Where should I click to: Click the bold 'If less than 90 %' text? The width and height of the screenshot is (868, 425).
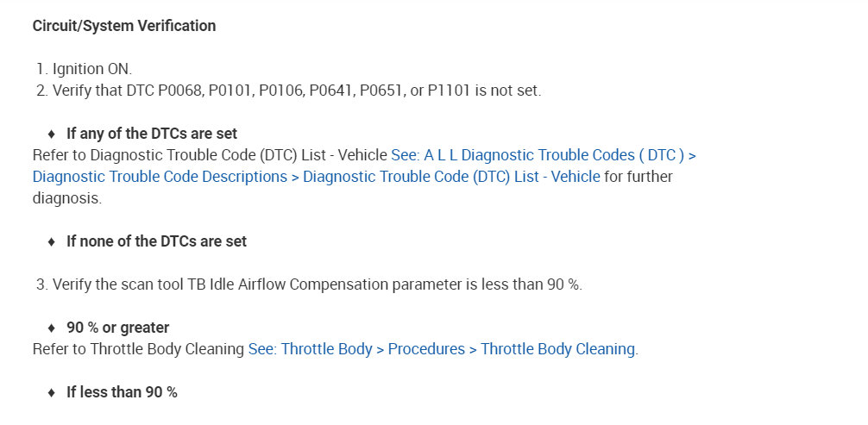click(x=122, y=392)
